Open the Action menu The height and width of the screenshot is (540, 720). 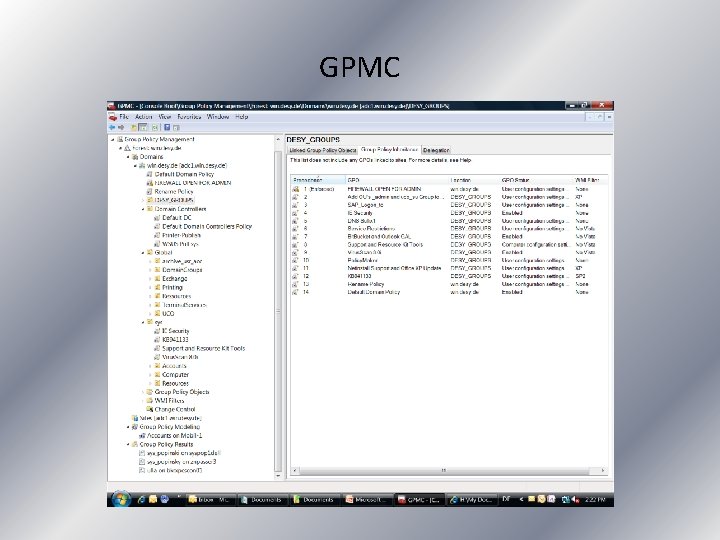point(143,117)
